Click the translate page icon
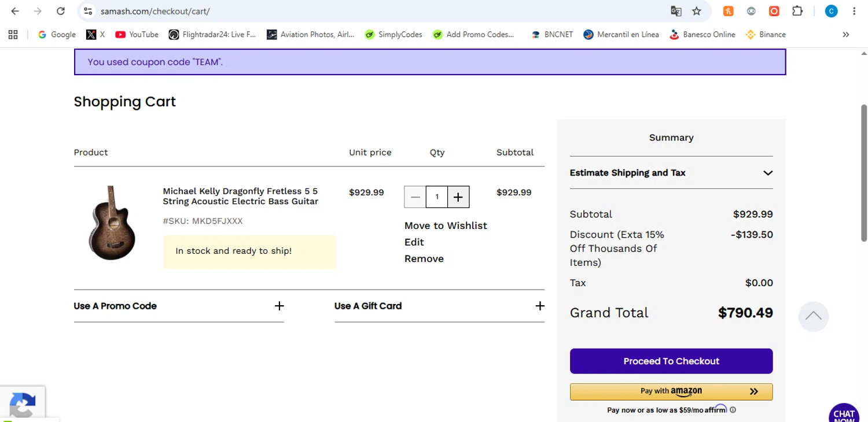The width and height of the screenshot is (868, 422). [675, 11]
